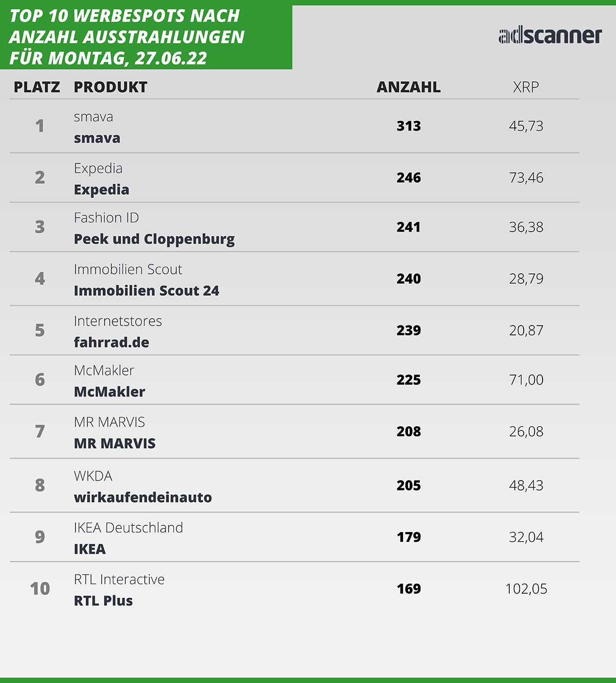The image size is (616, 683).
Task: Click rank number 10
Action: click(40, 589)
